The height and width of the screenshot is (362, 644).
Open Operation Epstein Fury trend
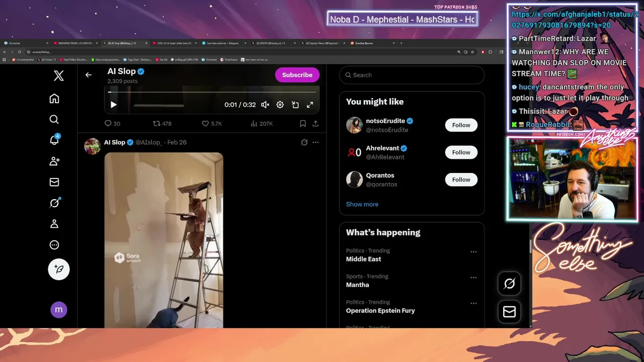(380, 310)
